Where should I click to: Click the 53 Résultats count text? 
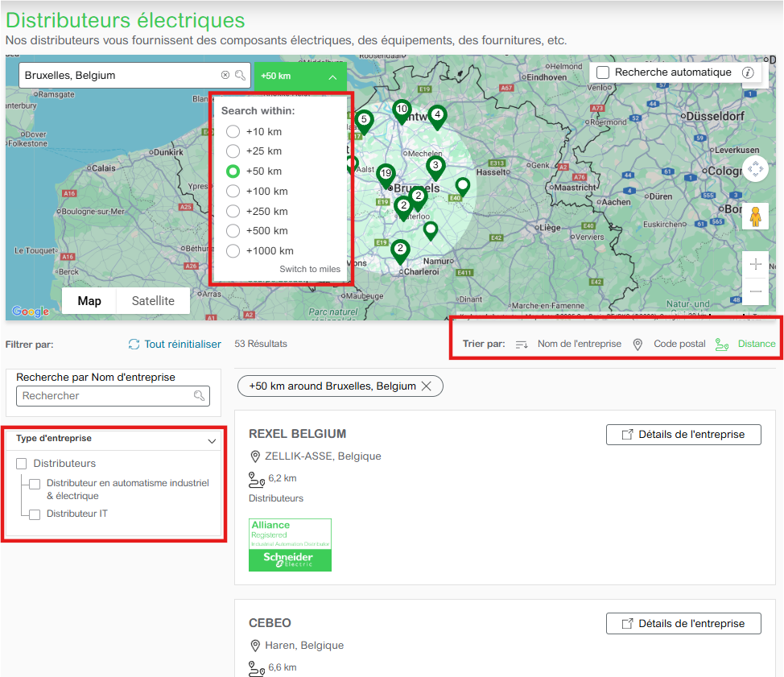pyautogui.click(x=261, y=344)
